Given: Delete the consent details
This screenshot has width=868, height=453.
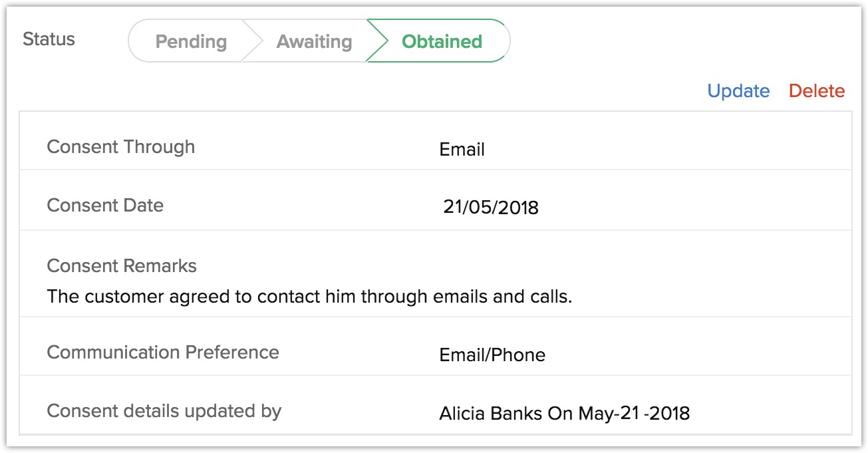Looking at the screenshot, I should coord(817,91).
